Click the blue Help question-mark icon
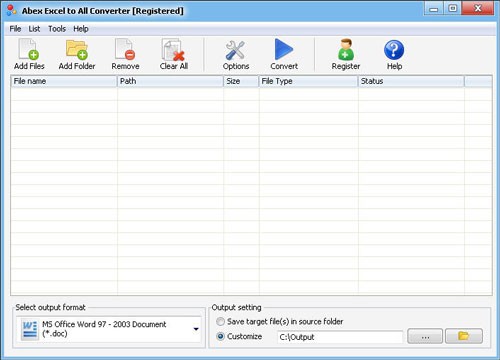Viewport: 500px width, 360px height. point(394,50)
